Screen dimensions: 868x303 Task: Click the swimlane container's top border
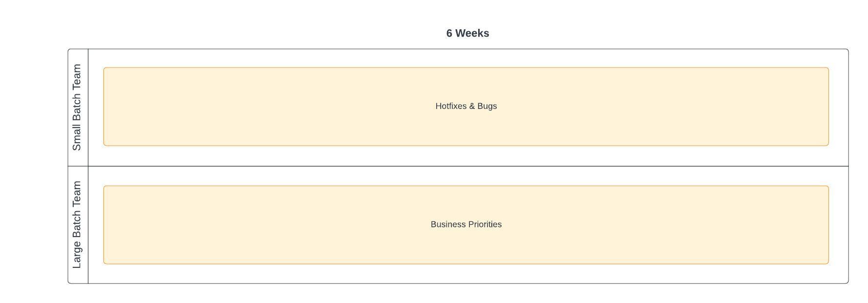point(458,49)
